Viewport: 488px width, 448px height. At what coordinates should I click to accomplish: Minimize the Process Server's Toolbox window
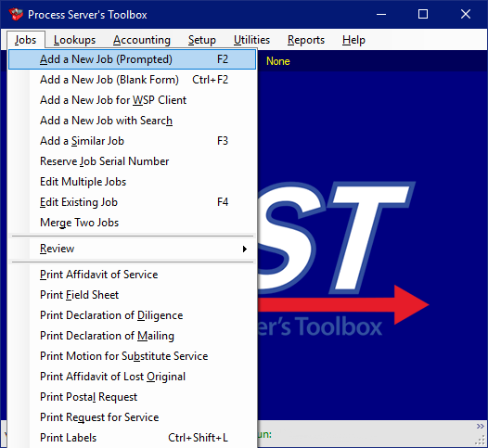tap(381, 14)
